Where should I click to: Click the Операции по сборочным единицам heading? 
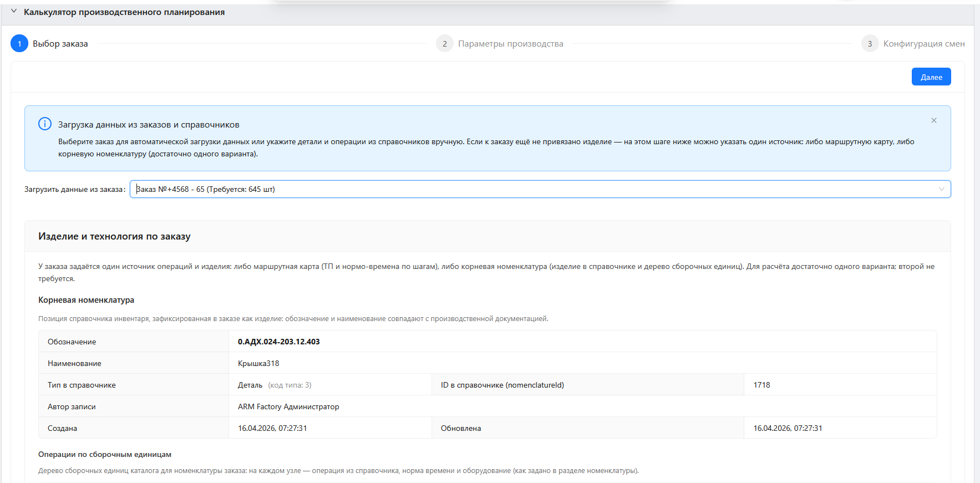tap(105, 454)
